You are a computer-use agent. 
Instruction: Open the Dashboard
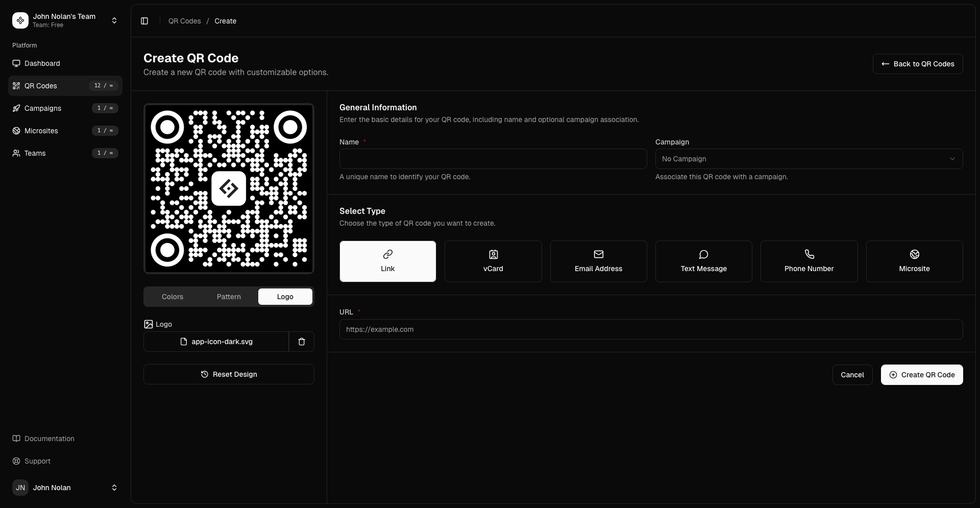coord(42,63)
